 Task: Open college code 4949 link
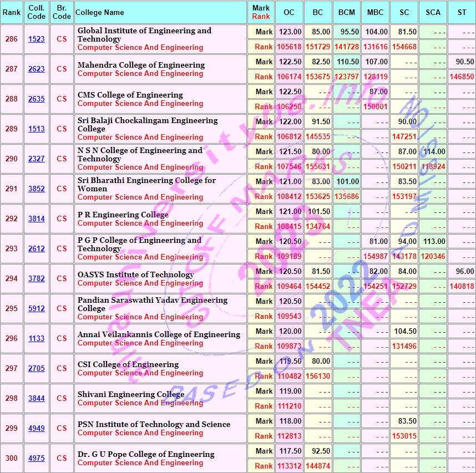pos(37,429)
